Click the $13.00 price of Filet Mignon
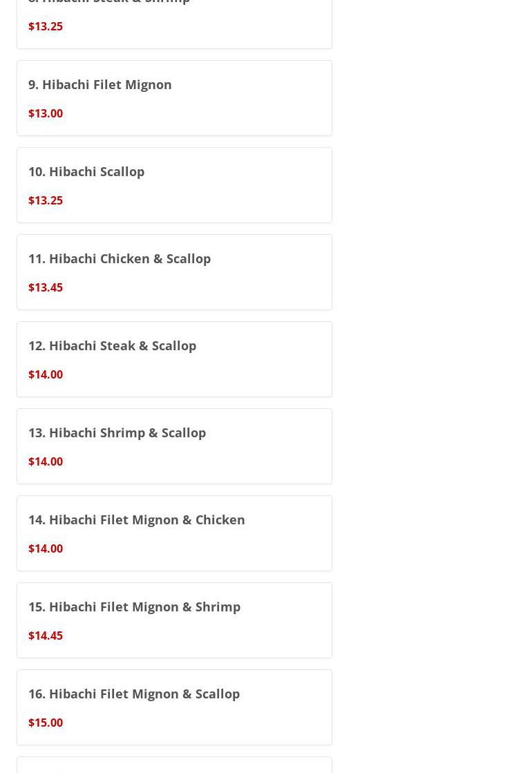The width and height of the screenshot is (532, 773). click(x=46, y=113)
